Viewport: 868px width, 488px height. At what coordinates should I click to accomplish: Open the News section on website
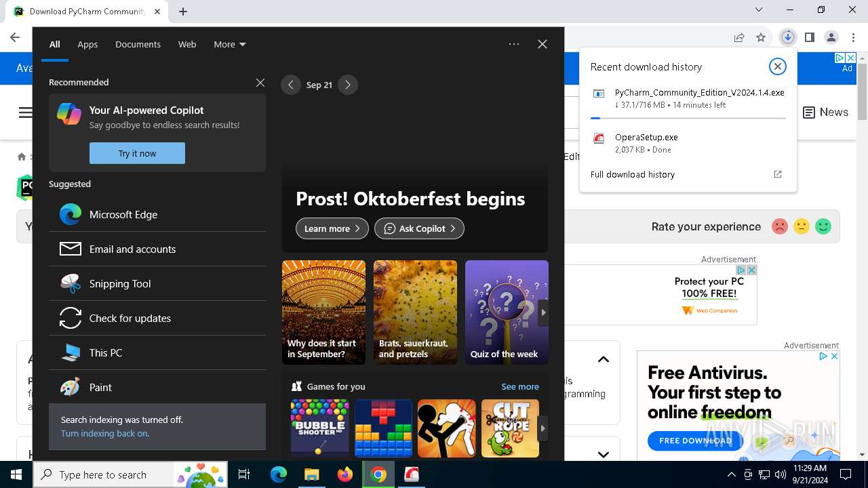point(825,113)
